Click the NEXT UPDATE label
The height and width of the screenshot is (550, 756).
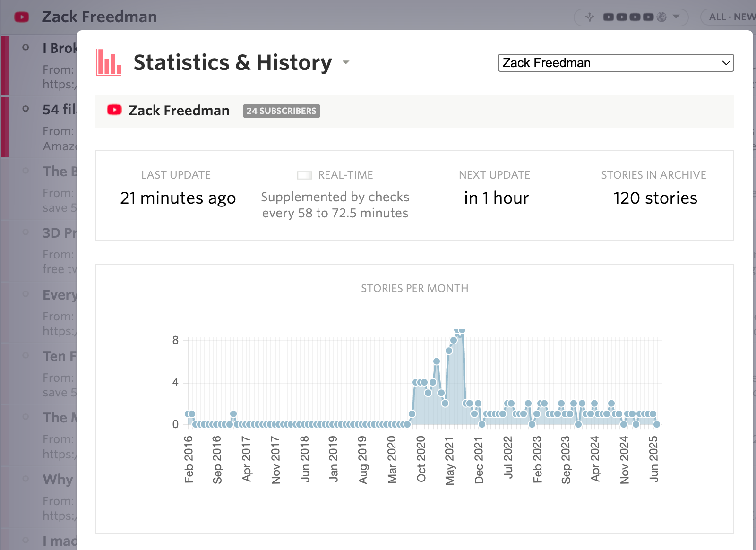[x=495, y=175]
